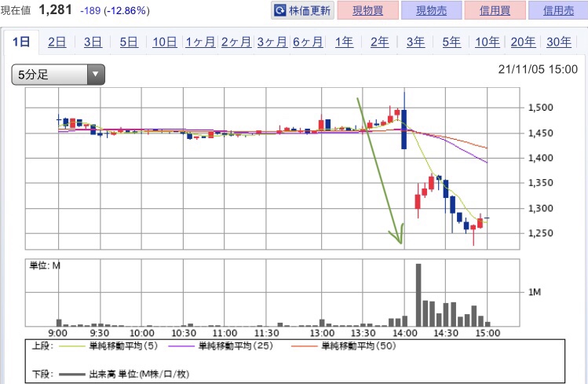Show the 2ヶ月 chart

(236, 42)
